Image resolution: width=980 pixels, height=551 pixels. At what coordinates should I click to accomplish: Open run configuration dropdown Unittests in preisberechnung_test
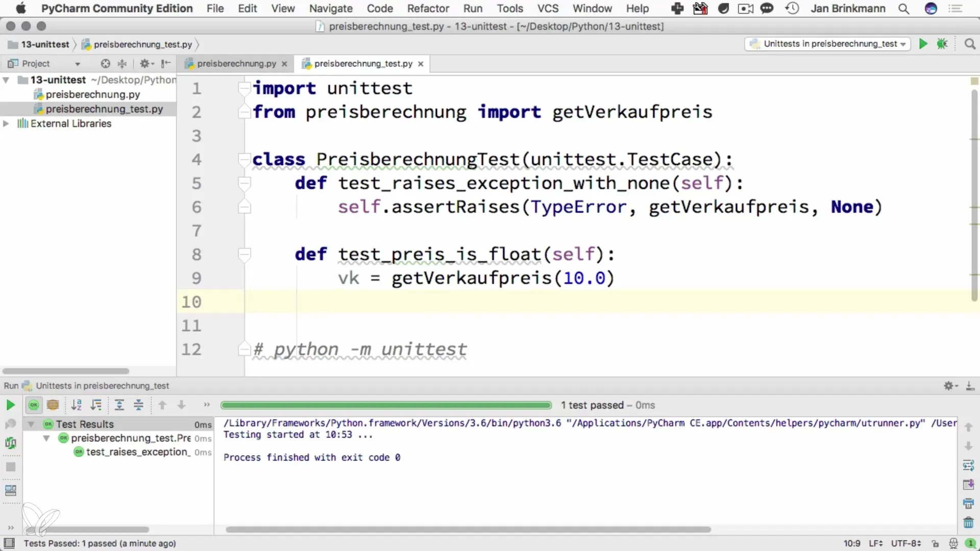827,44
